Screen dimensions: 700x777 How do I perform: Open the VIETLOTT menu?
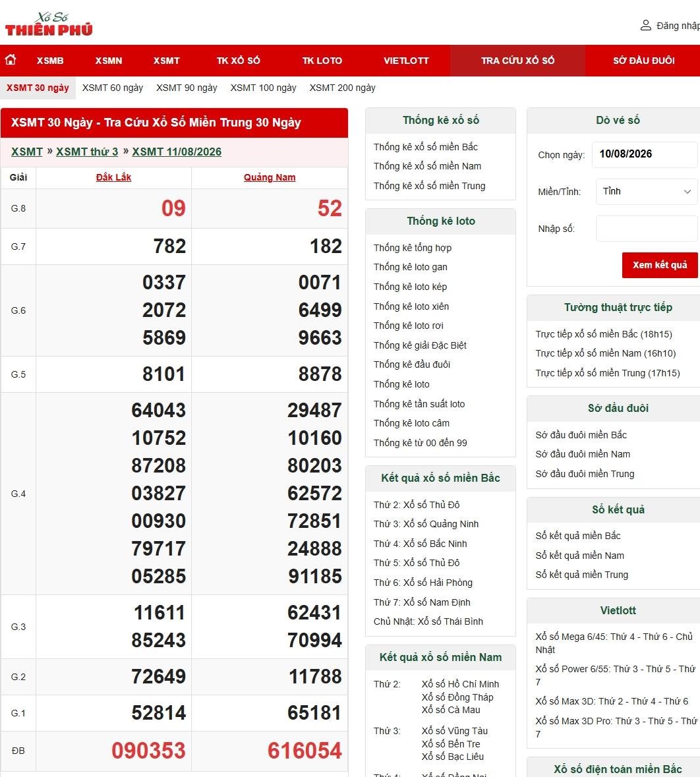[x=406, y=61]
